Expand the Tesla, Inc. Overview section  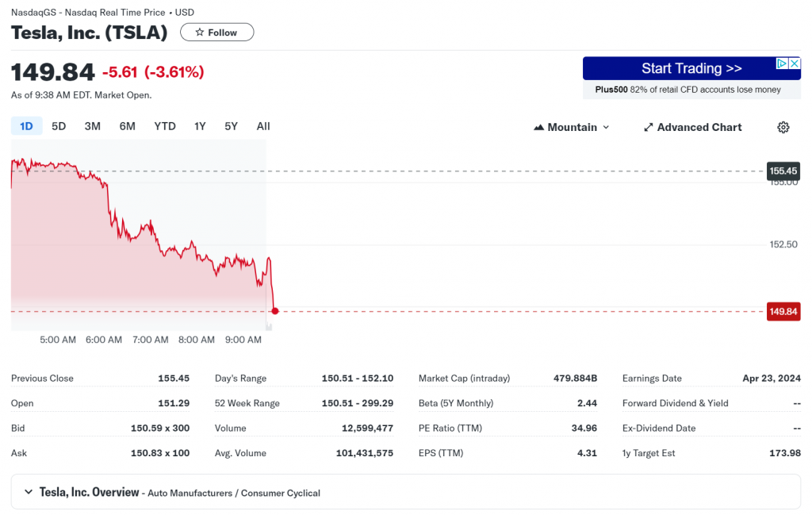405,492
